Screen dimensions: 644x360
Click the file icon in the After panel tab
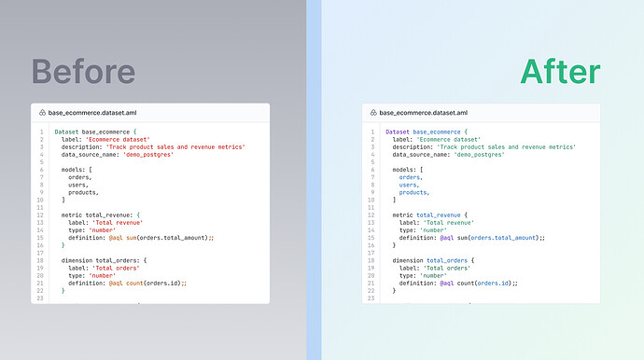pos(373,113)
